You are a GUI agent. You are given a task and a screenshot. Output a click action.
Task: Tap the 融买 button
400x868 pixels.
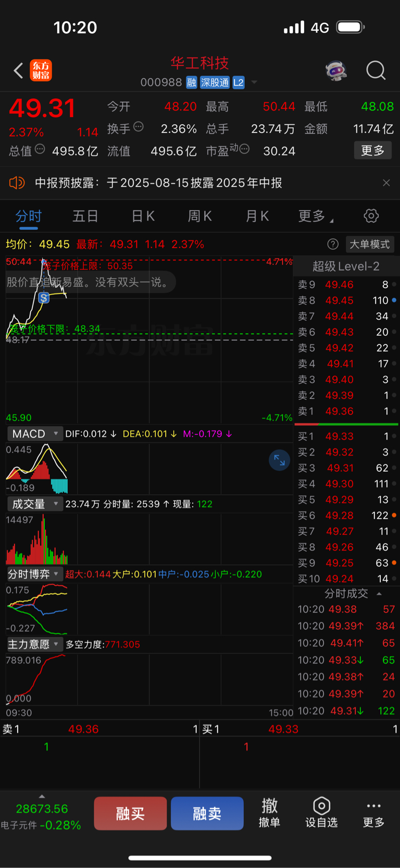coord(130,813)
